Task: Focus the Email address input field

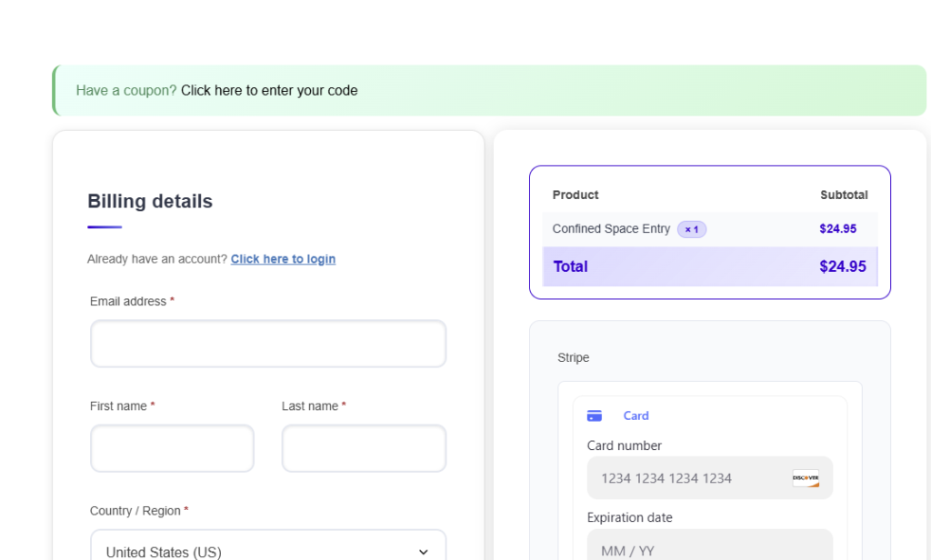Action: 268,344
